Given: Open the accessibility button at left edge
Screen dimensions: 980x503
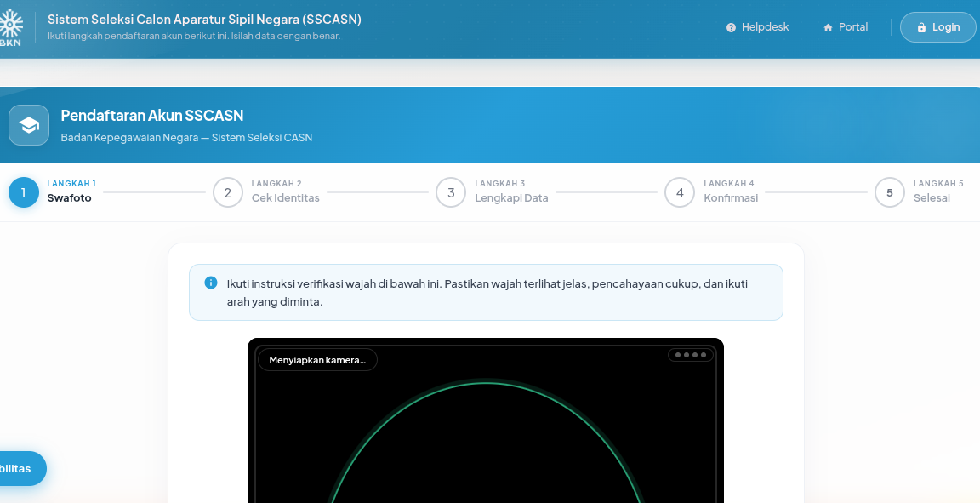Looking at the screenshot, I should pyautogui.click(x=22, y=469).
